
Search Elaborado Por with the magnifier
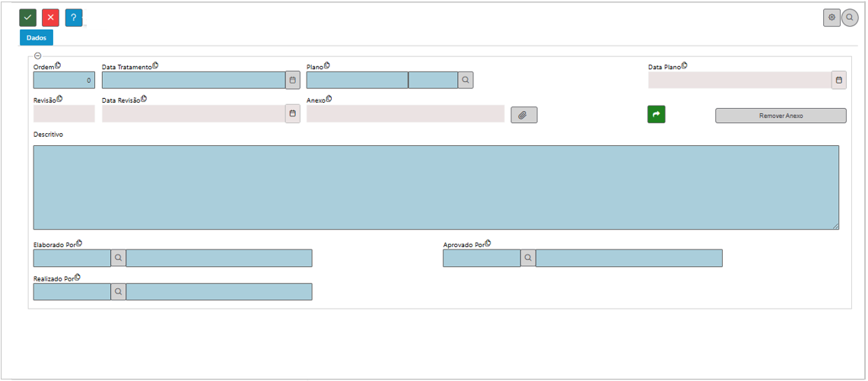coord(119,258)
